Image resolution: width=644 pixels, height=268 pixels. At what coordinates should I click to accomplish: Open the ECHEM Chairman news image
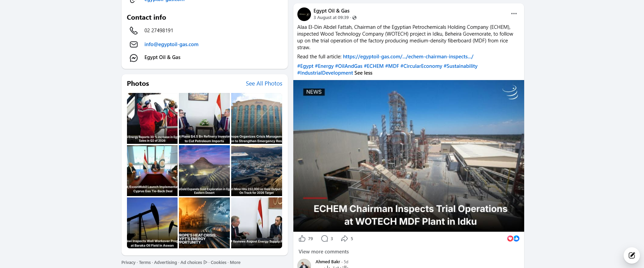point(408,156)
